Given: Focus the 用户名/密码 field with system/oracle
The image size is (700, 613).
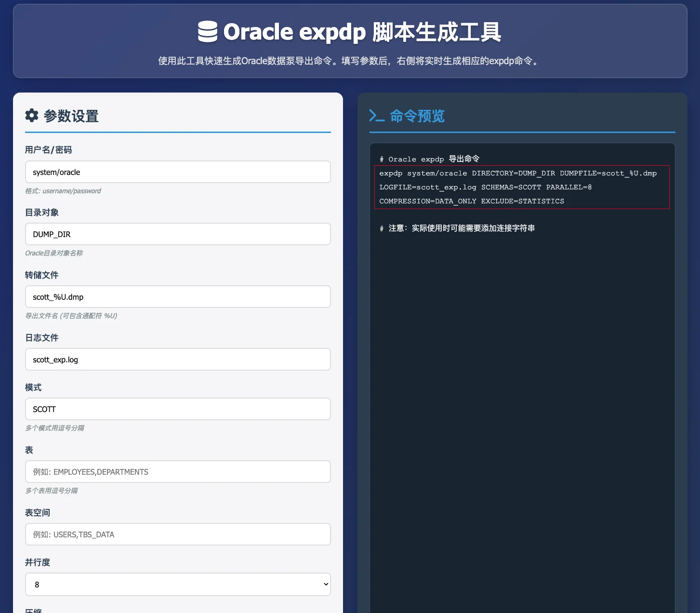Looking at the screenshot, I should (178, 172).
